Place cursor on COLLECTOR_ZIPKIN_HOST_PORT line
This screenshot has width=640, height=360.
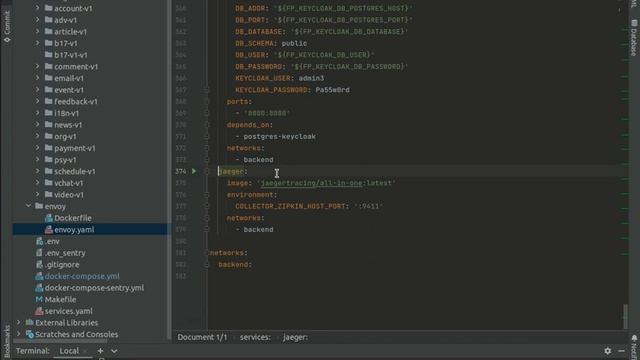[x=309, y=206]
